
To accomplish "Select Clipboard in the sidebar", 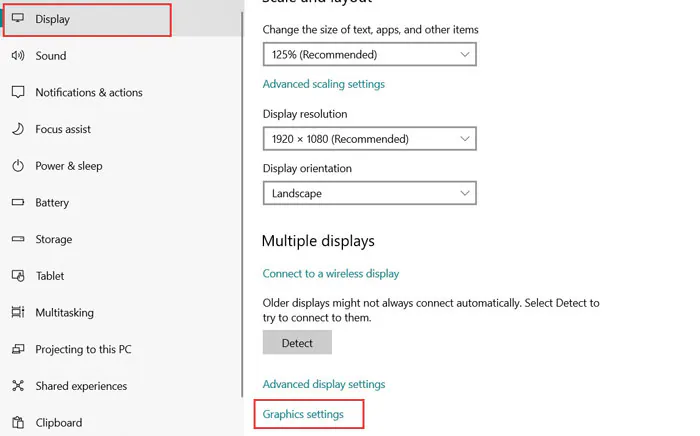I will point(58,422).
